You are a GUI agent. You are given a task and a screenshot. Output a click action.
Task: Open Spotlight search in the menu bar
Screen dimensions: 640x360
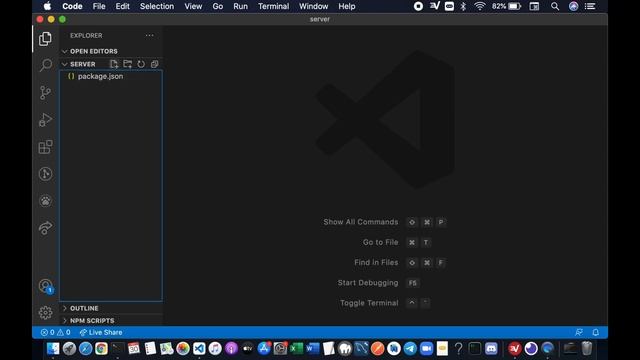[555, 6]
